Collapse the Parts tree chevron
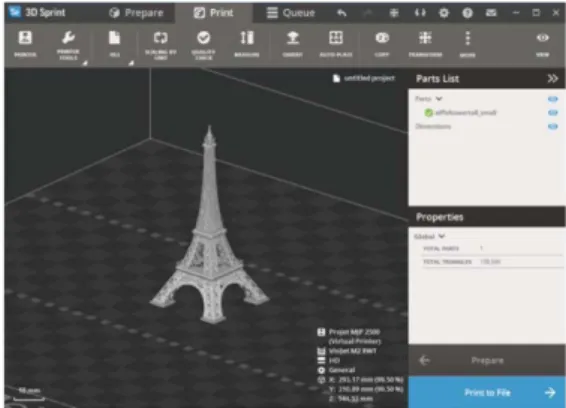The width and height of the screenshot is (566, 408). [x=439, y=99]
